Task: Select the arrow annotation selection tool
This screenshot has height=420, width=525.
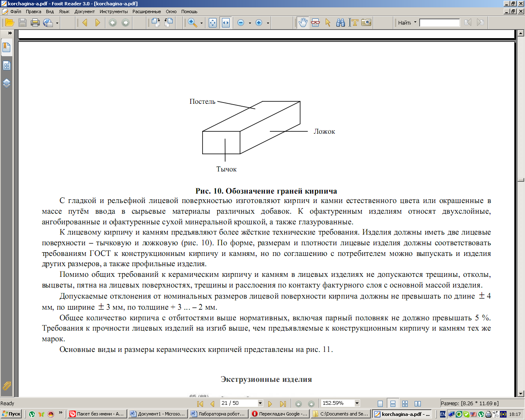Action: (x=328, y=23)
